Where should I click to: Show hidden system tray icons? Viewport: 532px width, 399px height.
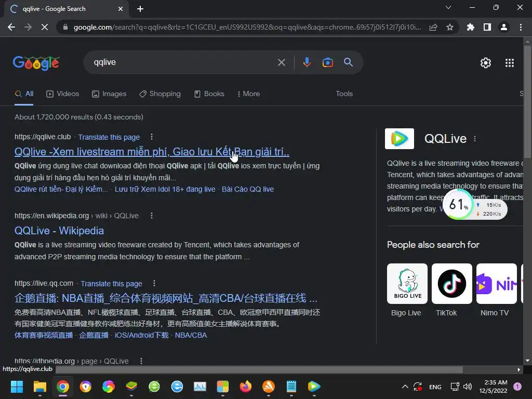tap(405, 387)
